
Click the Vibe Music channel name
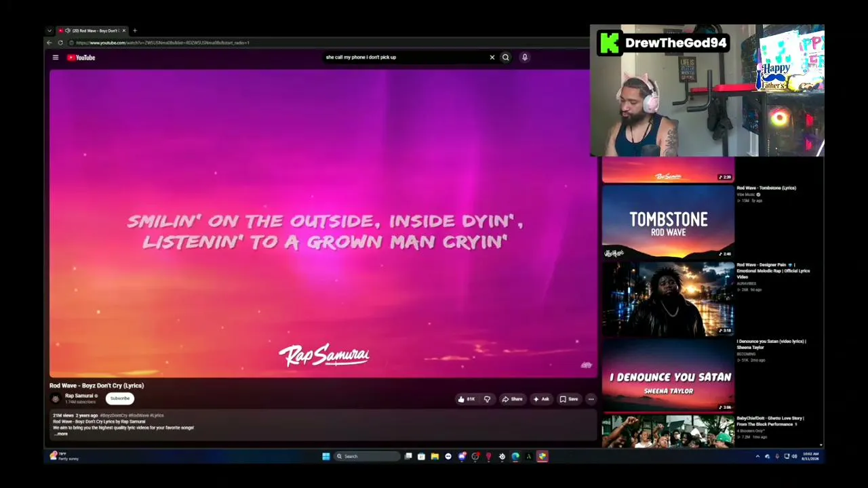[x=746, y=195]
